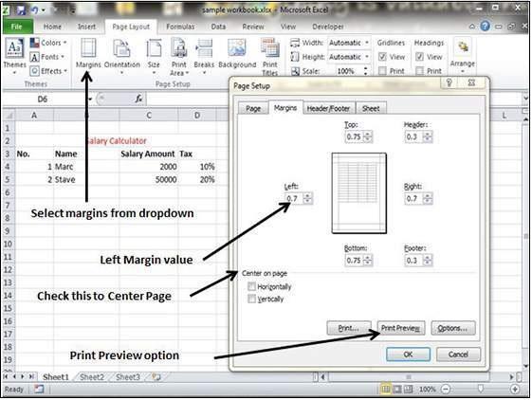This screenshot has height=400, width=532.
Task: Open the Sheet tab in Page Setup
Action: click(x=371, y=108)
